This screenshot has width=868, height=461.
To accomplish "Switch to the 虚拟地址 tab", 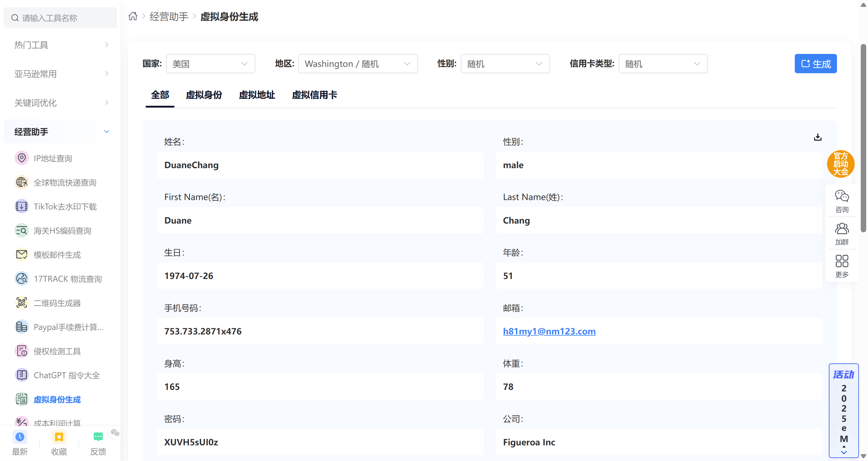I will click(257, 95).
